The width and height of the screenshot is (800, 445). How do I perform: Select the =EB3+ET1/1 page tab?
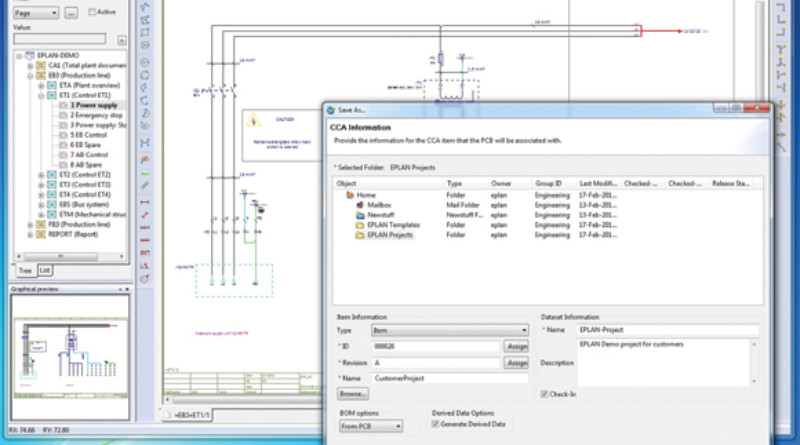pos(187,415)
